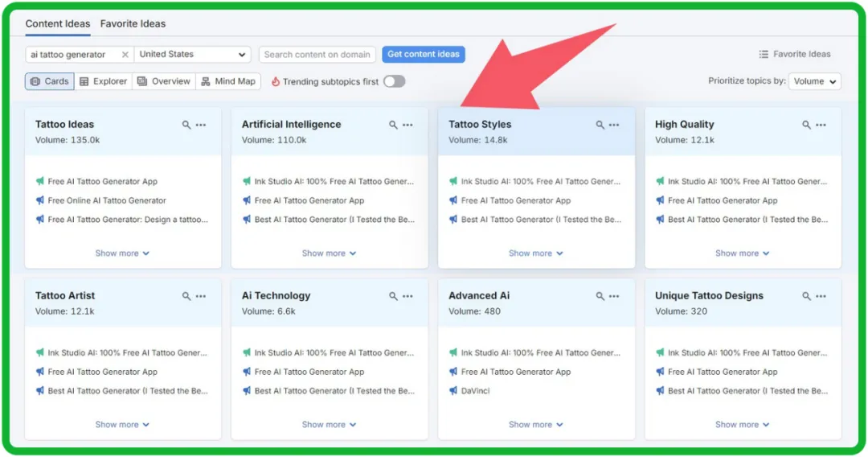The image size is (868, 457).
Task: Open the Prioritize topics by Volume dropdown
Action: click(814, 81)
